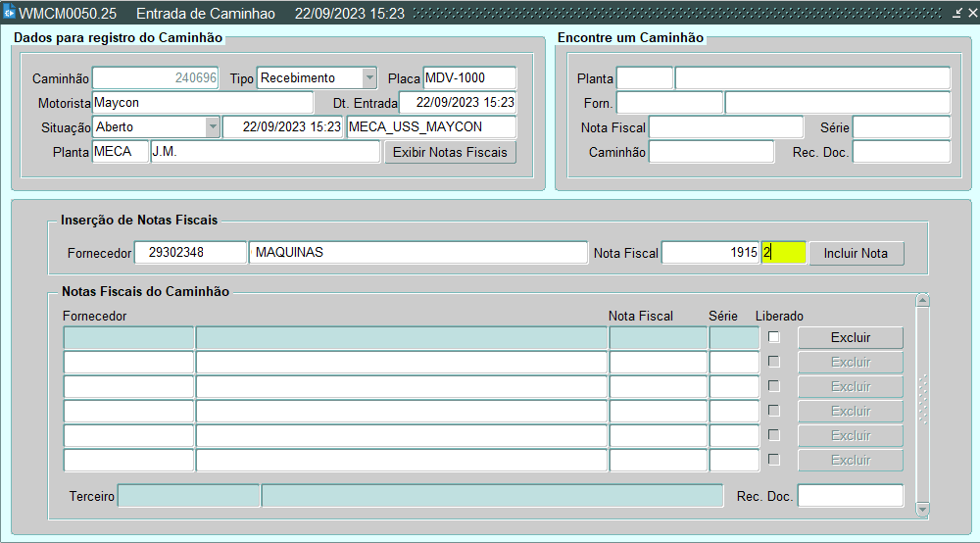Click the second Excluir button in list

[850, 362]
